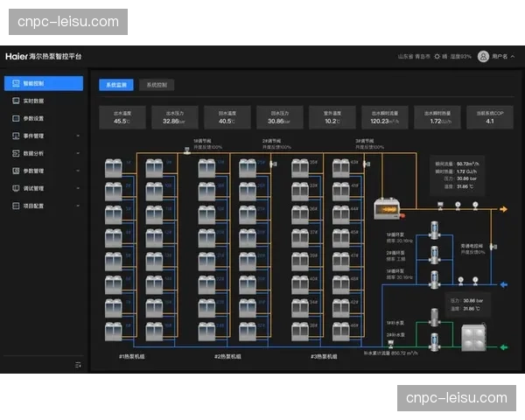The width and height of the screenshot is (525, 420).
Task: Switch to the 系统控制 tab
Action: (x=156, y=85)
